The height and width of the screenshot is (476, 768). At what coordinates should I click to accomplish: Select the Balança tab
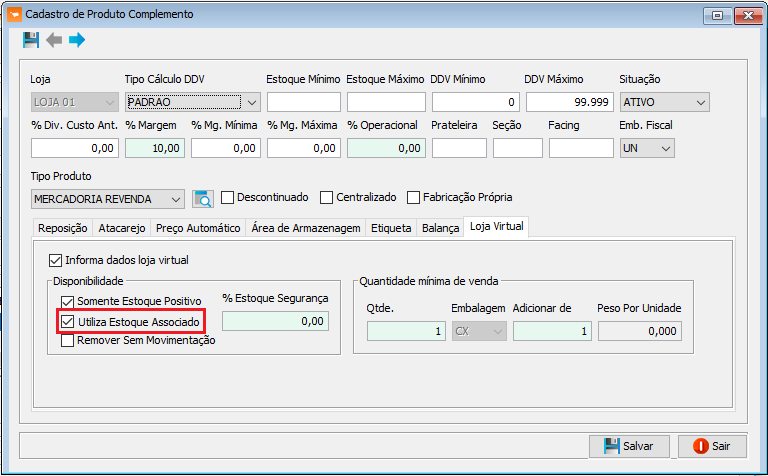pos(440,228)
